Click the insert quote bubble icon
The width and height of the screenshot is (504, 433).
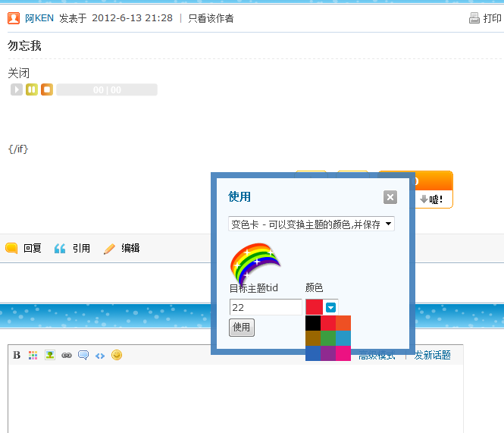pyautogui.click(x=83, y=355)
